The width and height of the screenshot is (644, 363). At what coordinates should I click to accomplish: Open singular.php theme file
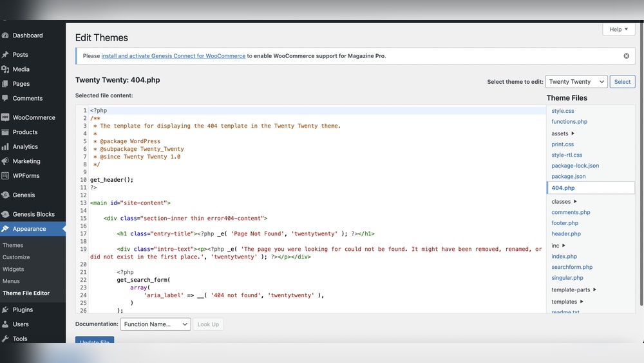click(567, 277)
